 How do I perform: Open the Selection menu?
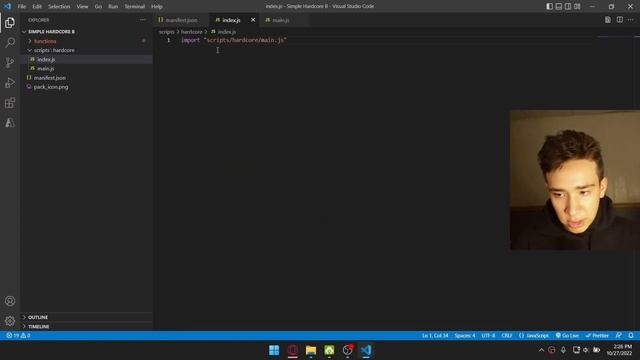coord(59,7)
